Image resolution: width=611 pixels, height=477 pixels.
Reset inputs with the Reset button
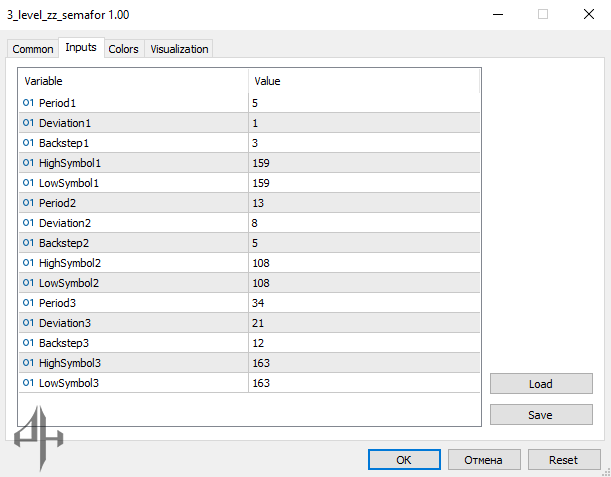pyautogui.click(x=564, y=460)
